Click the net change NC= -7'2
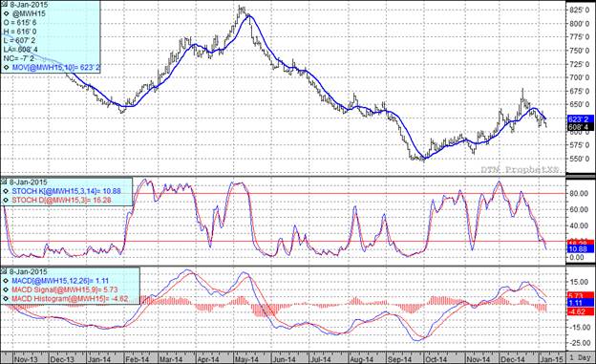The width and height of the screenshot is (596, 364). click(x=18, y=58)
